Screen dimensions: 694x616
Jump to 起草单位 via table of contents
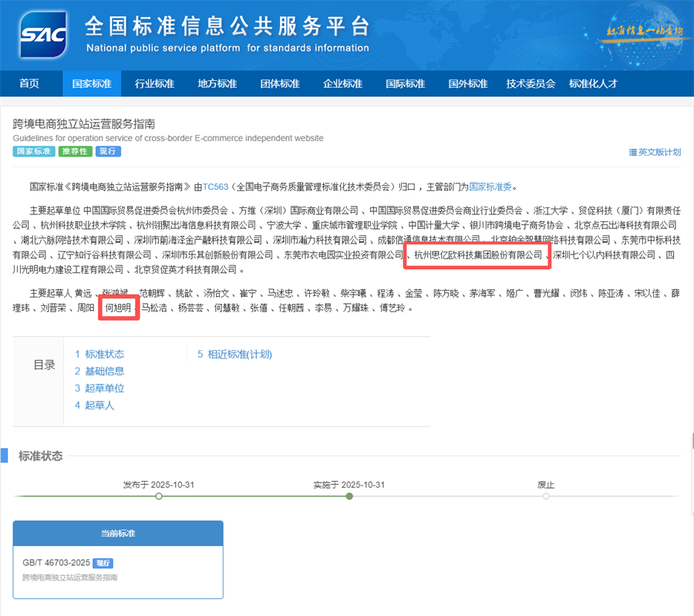(100, 388)
